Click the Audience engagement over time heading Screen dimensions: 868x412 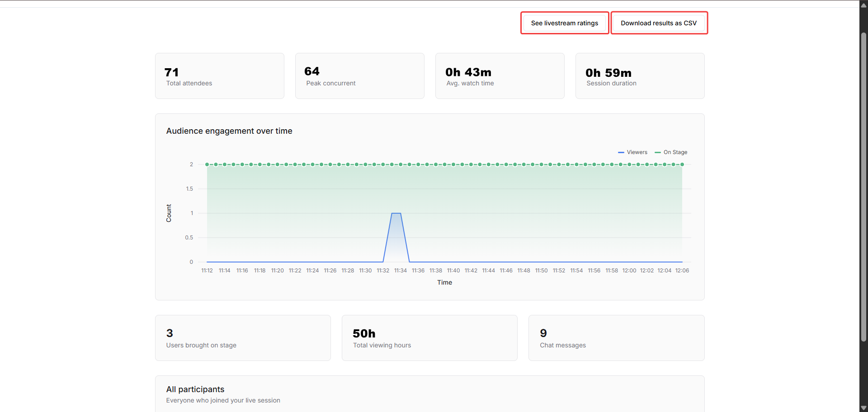229,131
